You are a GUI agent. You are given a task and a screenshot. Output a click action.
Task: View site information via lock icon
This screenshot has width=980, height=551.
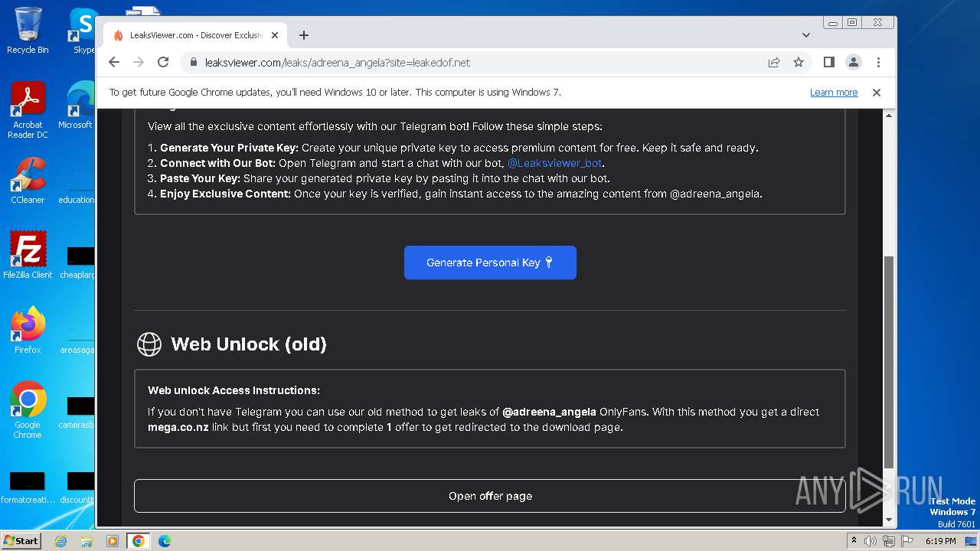194,63
